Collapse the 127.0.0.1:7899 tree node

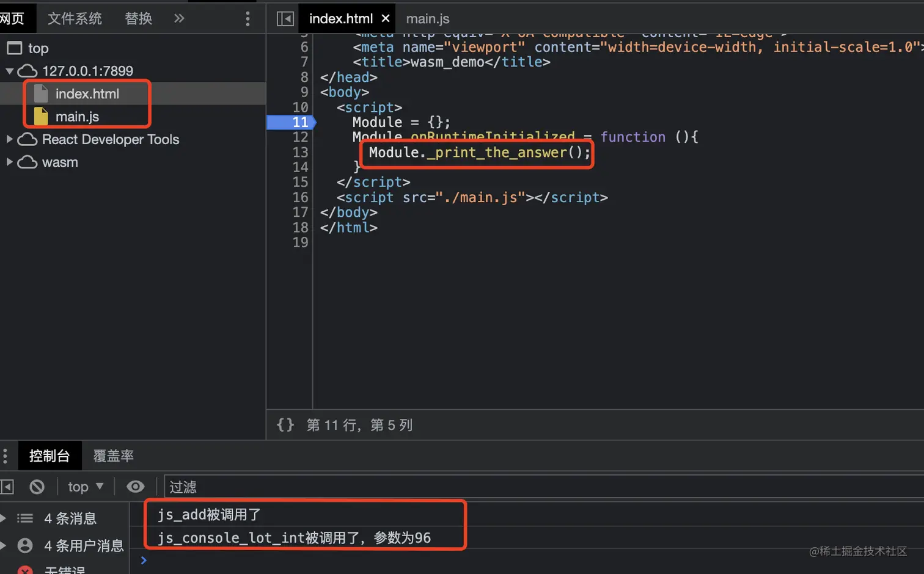point(9,71)
